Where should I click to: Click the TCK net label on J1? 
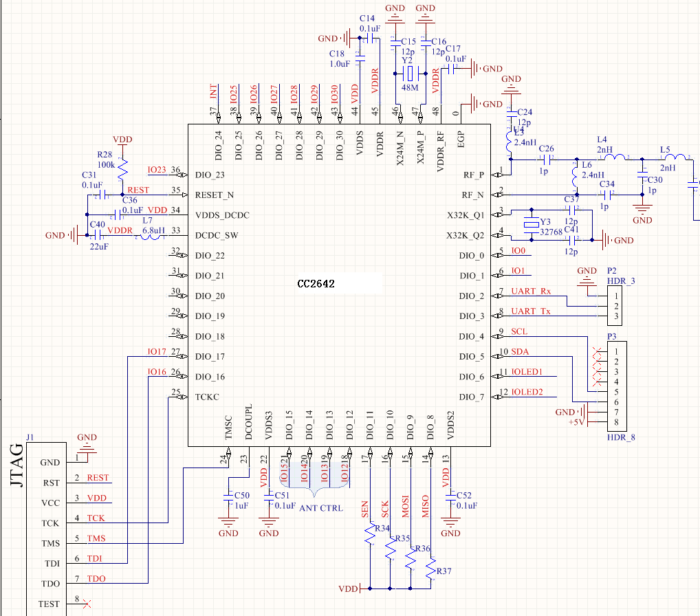pos(96,518)
